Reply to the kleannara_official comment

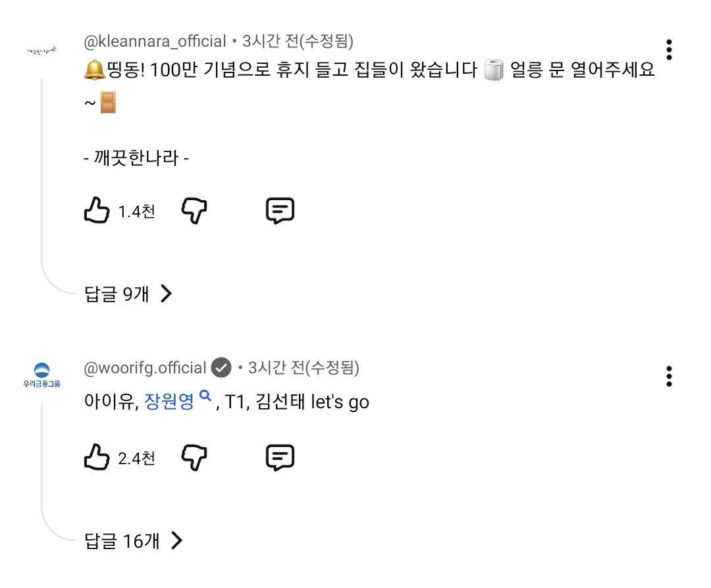[280, 211]
